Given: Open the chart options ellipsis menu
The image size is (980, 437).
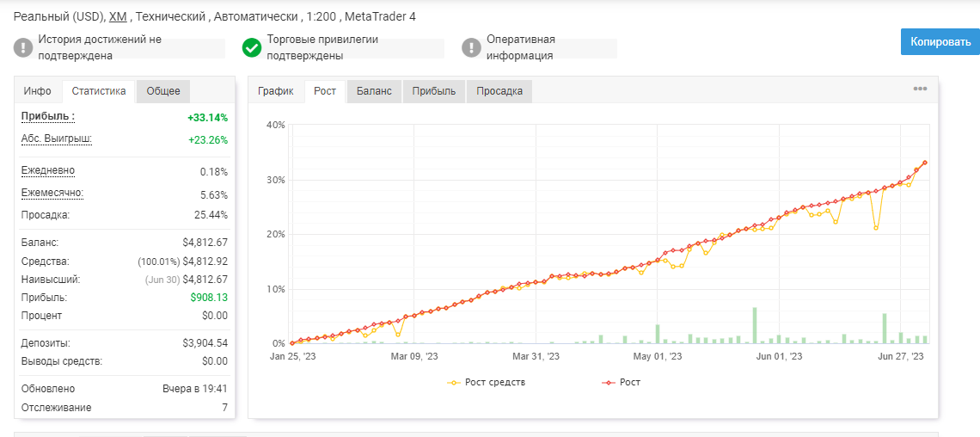Looking at the screenshot, I should (920, 89).
